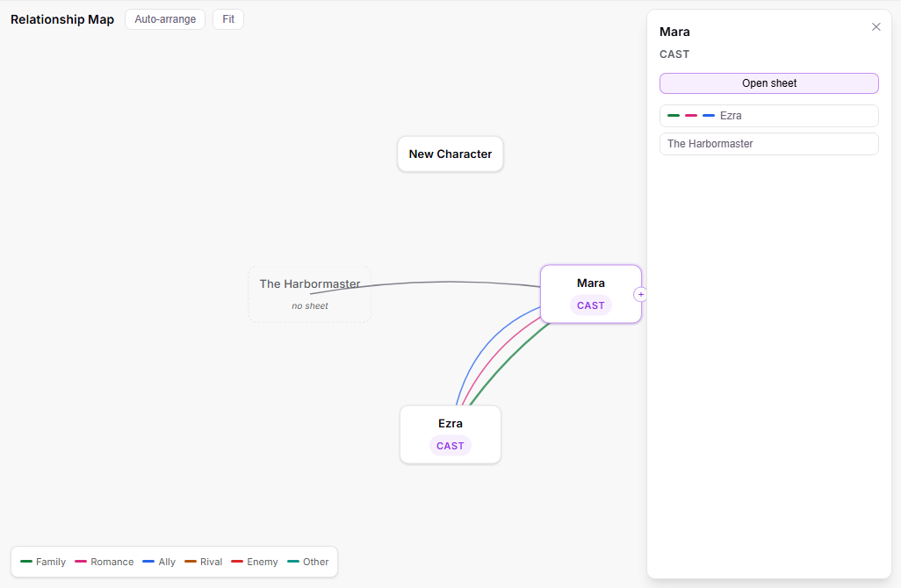Close the Mara details panel
Image resolution: width=901 pixels, height=588 pixels.
(876, 27)
